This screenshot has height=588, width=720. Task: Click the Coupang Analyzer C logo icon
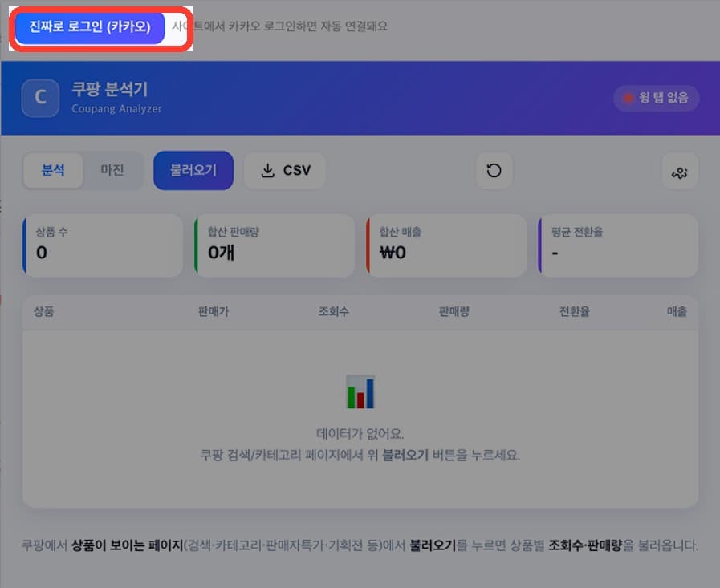tap(40, 98)
